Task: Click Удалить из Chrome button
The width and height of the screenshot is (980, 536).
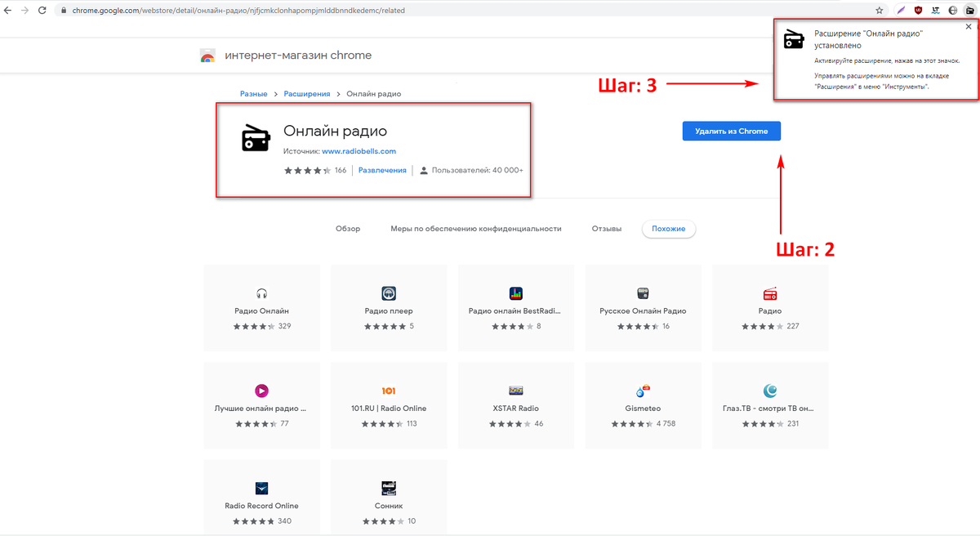Action: click(731, 131)
